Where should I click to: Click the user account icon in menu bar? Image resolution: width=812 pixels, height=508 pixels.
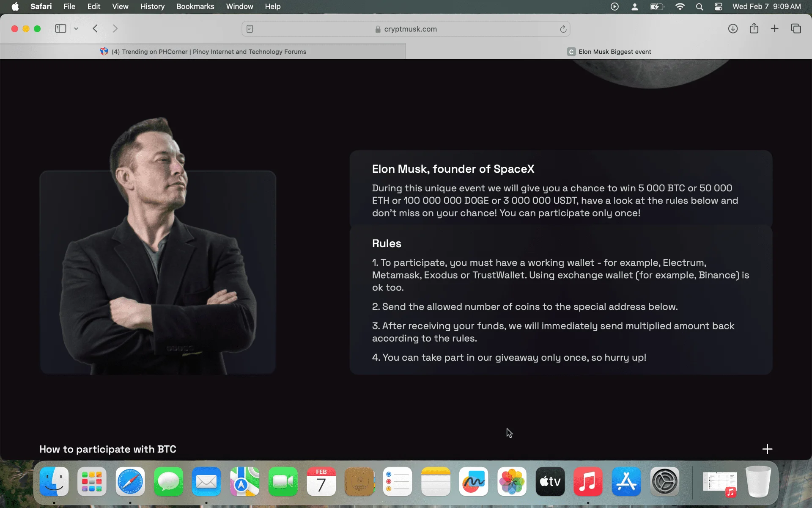pos(634,6)
